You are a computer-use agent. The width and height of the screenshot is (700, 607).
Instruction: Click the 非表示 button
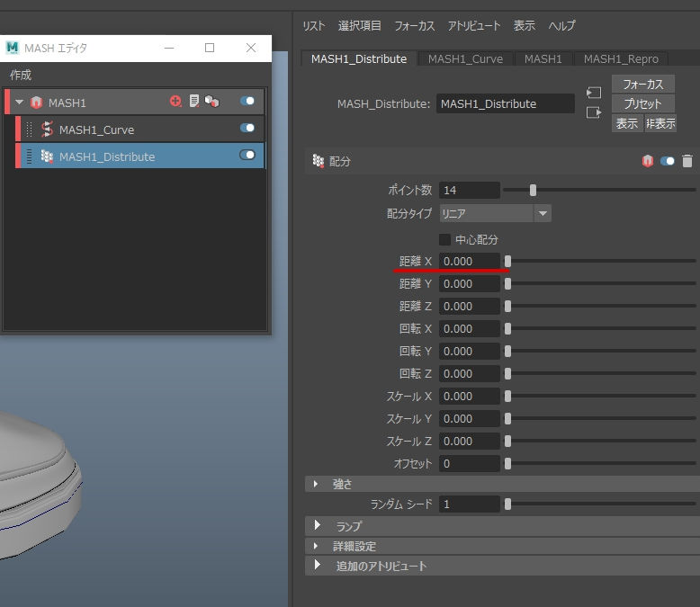tap(660, 123)
